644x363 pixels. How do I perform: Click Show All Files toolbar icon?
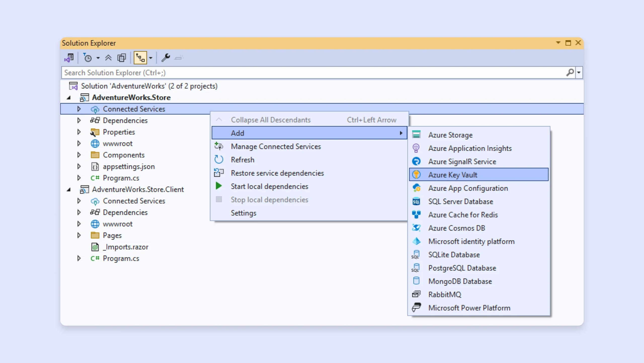[x=122, y=58]
